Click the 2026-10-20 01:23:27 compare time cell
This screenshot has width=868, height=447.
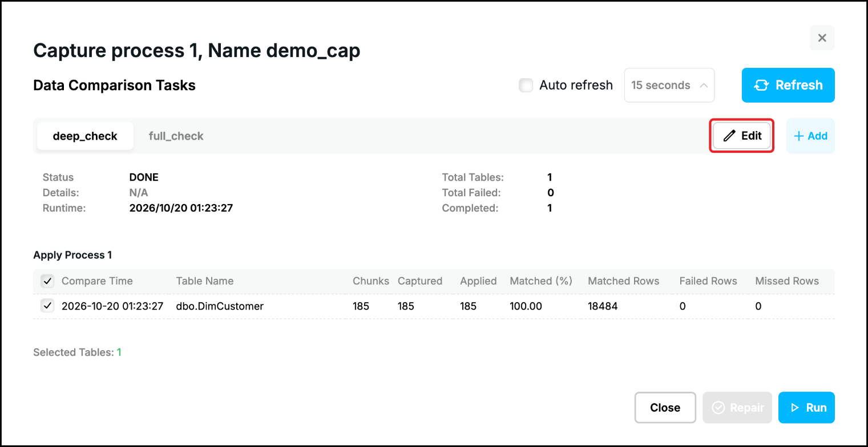[112, 306]
